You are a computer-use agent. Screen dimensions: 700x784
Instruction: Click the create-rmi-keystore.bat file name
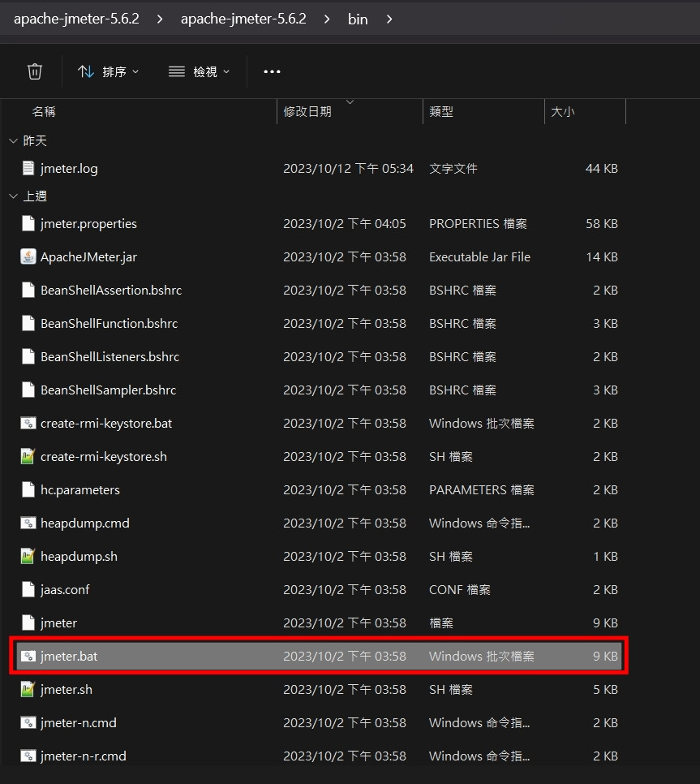coord(106,424)
